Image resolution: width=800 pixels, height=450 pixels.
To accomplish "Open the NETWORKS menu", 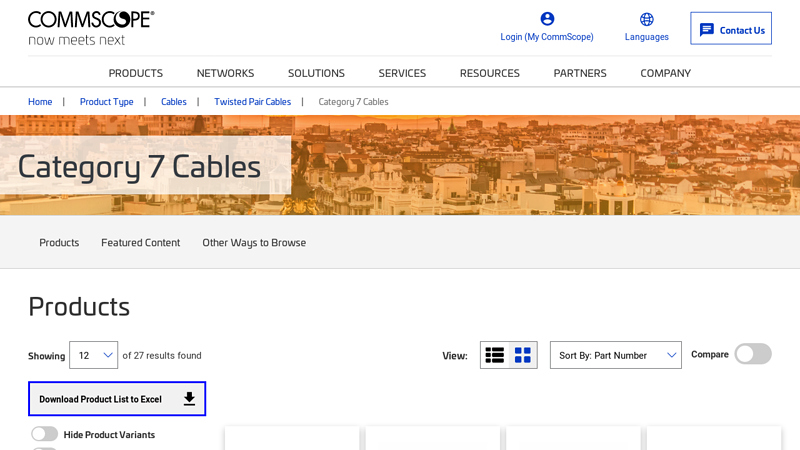I will point(226,73).
